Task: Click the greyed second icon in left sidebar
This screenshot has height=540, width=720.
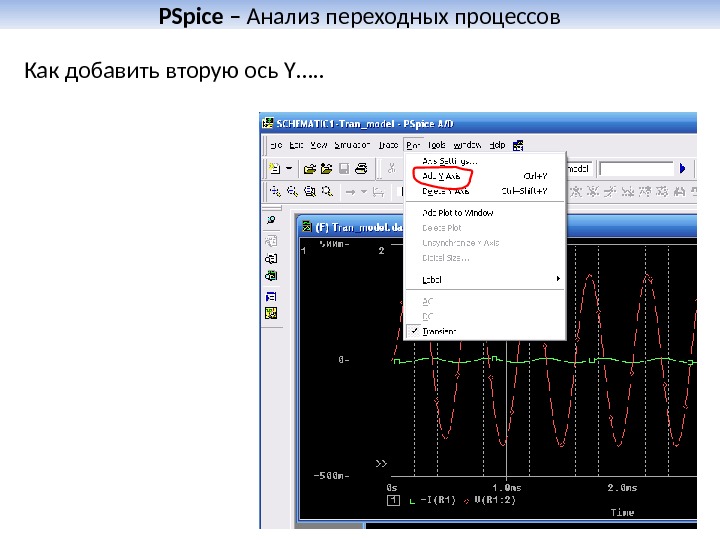Action: [271, 241]
